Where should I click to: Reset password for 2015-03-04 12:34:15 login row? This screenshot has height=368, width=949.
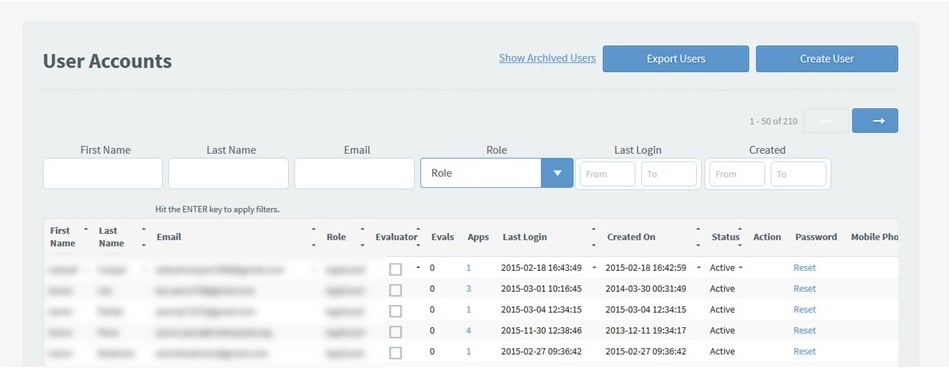tap(804, 309)
